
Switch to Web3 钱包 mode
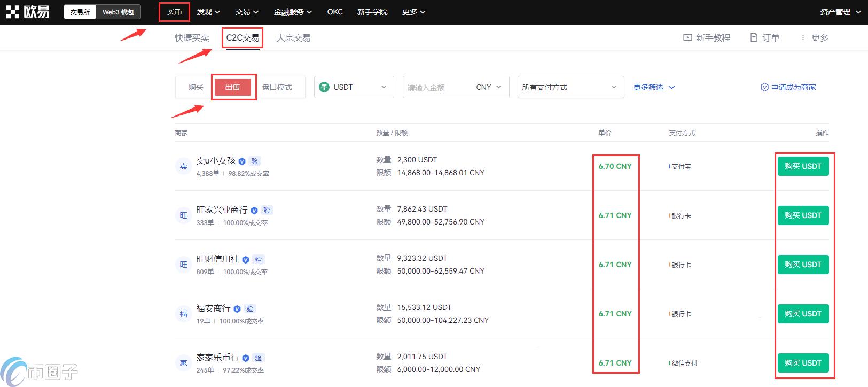118,12
